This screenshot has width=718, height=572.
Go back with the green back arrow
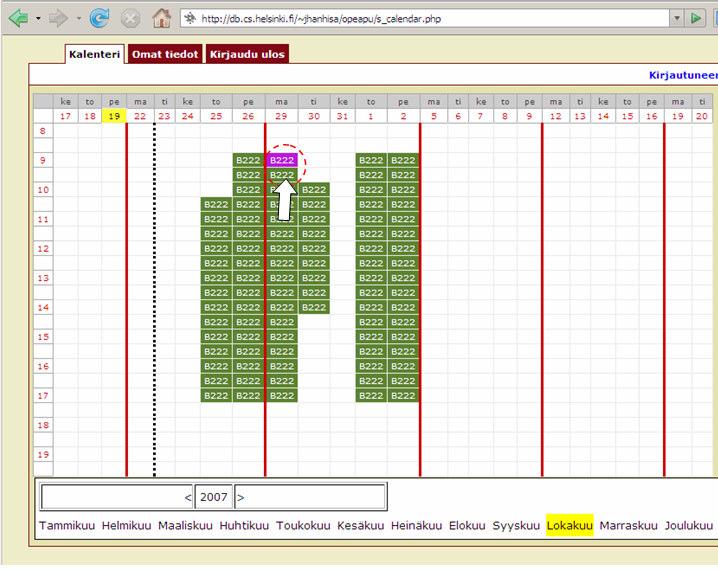pos(18,19)
